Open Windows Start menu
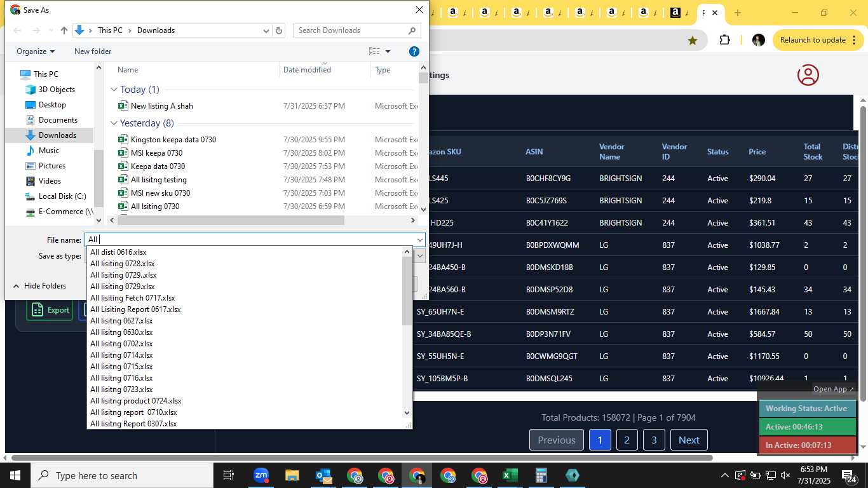Image resolution: width=868 pixels, height=488 pixels. [15, 475]
